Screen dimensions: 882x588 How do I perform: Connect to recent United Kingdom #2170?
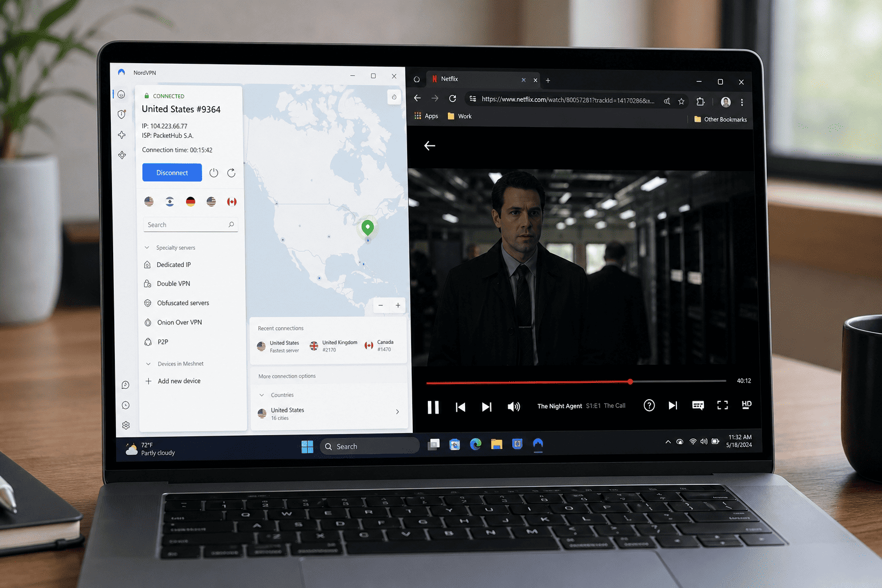(333, 346)
